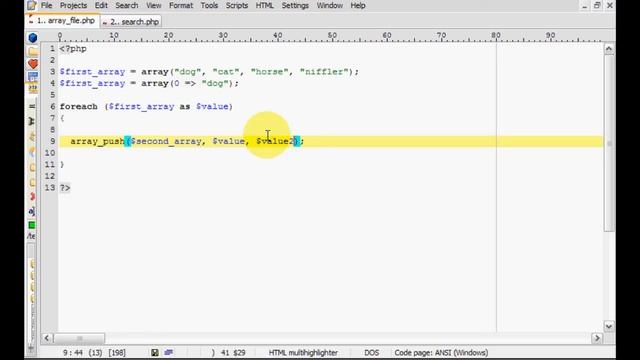
Task: Click '$second_array' on line 9
Action: (166, 141)
